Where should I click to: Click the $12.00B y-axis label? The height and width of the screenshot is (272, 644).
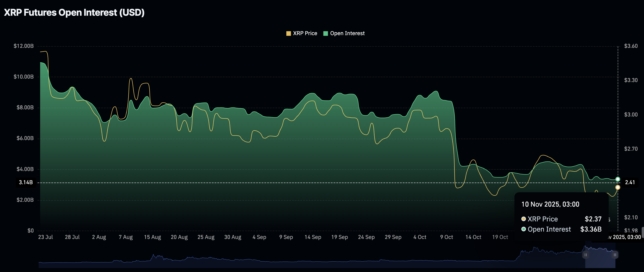(24, 46)
